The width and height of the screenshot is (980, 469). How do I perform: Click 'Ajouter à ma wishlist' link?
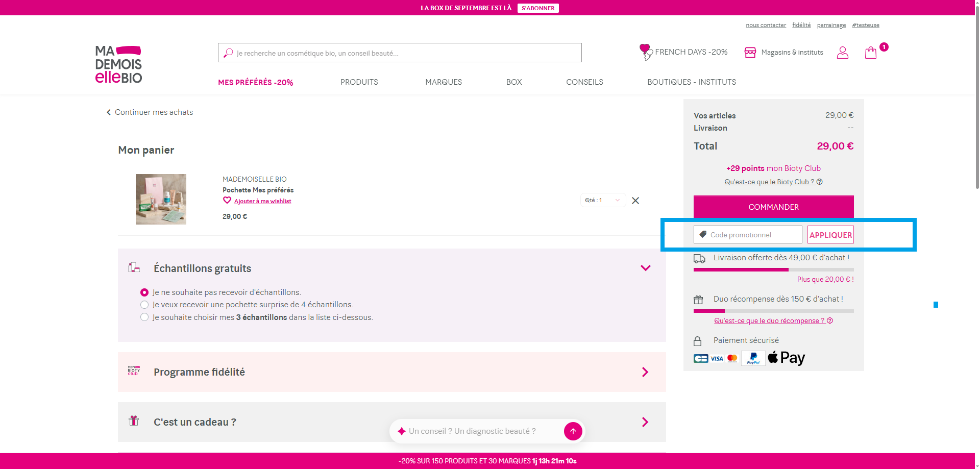pyautogui.click(x=262, y=201)
